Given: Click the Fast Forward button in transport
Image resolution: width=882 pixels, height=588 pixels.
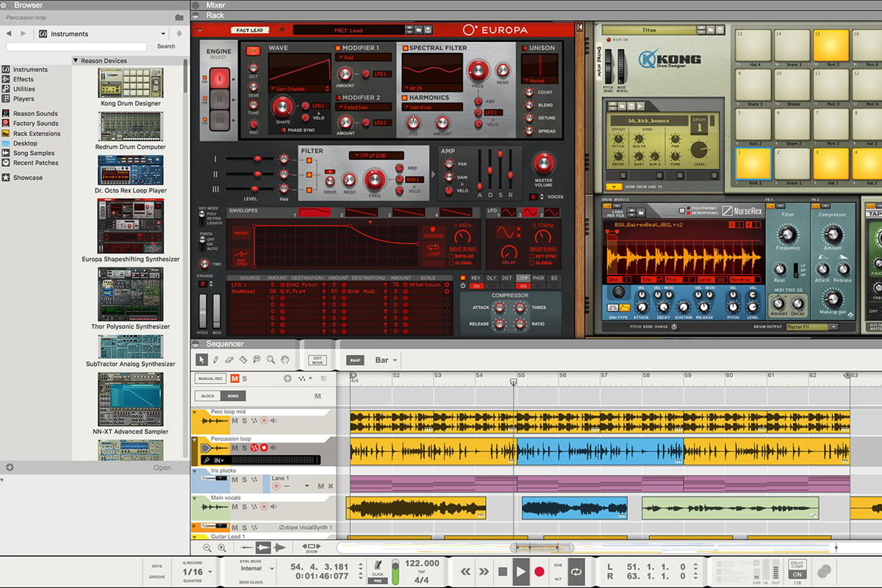Looking at the screenshot, I should pos(484,571).
